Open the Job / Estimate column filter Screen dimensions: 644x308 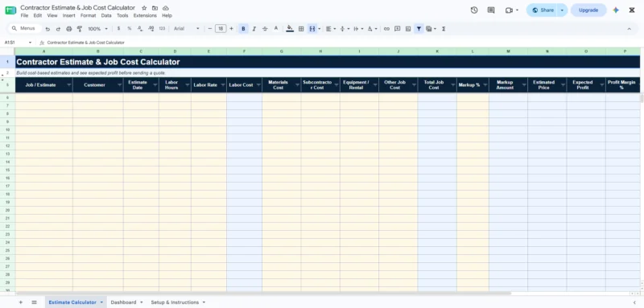[x=68, y=85]
